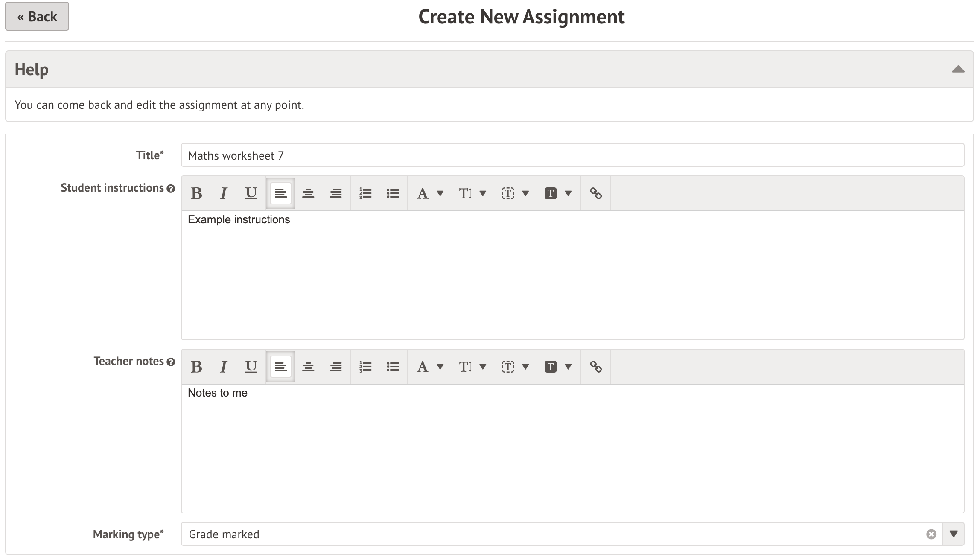Clear the Grade marked selection
The width and height of the screenshot is (980, 560).
[x=931, y=534]
